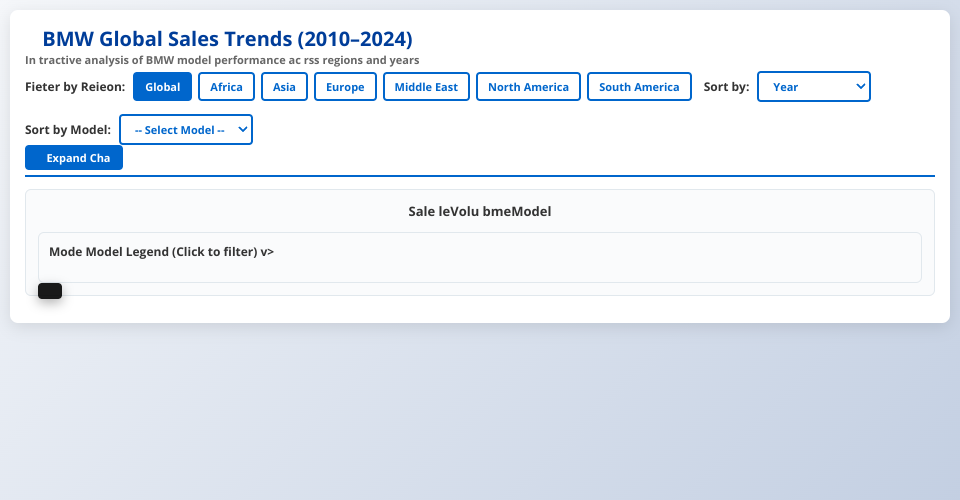Click the BMW Global Sales Trends title

(227, 39)
